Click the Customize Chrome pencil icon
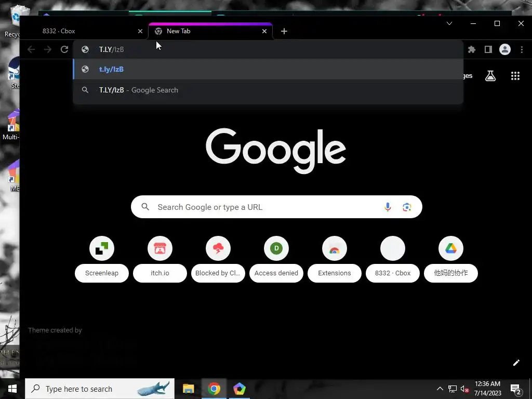The width and height of the screenshot is (532, 399). [x=516, y=363]
